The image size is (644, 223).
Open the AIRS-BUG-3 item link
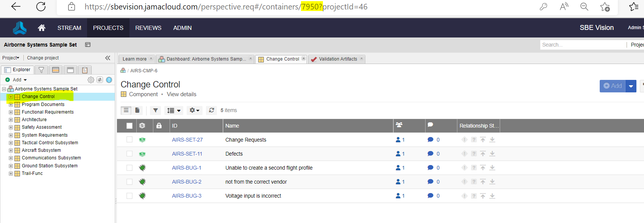[187, 196]
